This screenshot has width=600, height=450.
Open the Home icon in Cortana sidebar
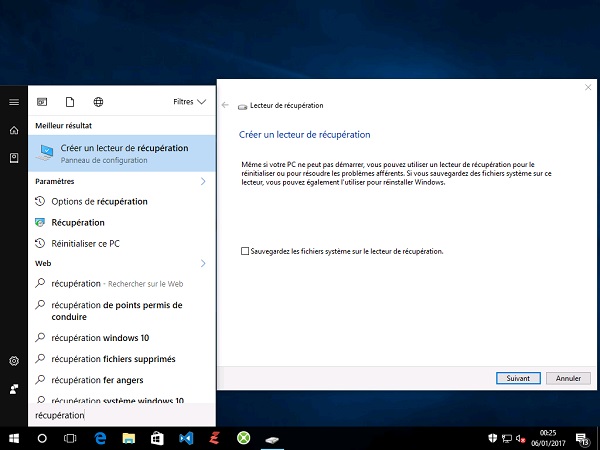pos(14,130)
